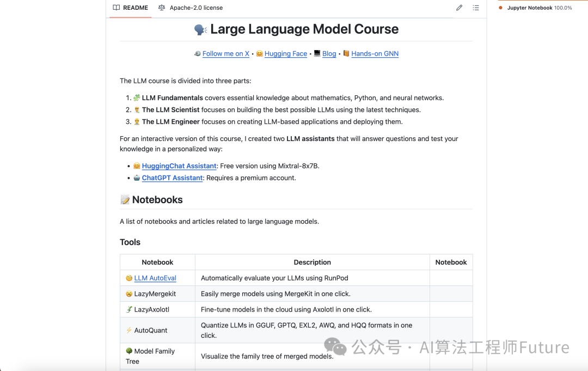
Task: Click the lightning emoji before AutoQuant
Action: coord(129,330)
